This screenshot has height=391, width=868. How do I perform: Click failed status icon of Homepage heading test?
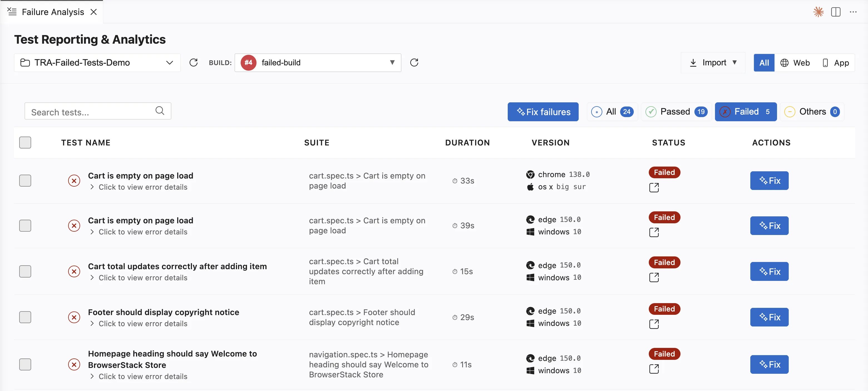coord(74,364)
